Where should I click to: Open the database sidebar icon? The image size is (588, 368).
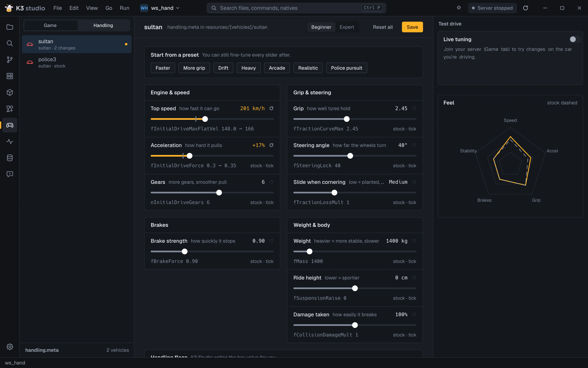tap(10, 158)
